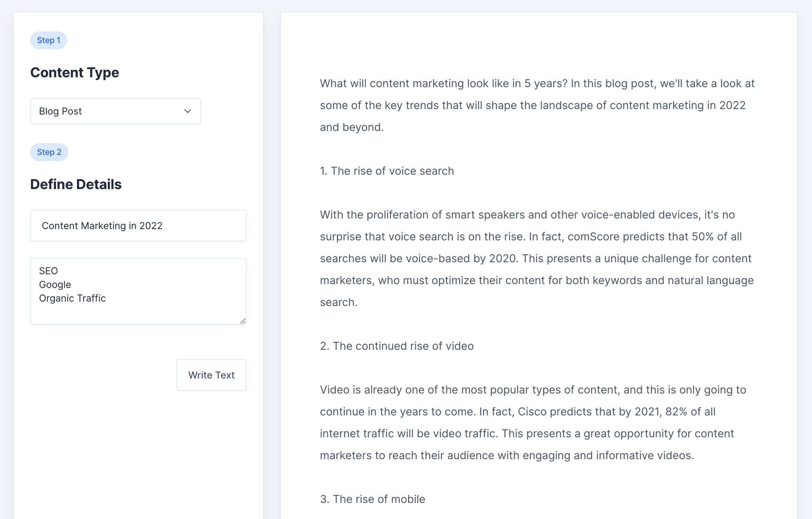Viewport: 812px width, 519px height.
Task: Click the SEO keyword line
Action: tap(48, 271)
